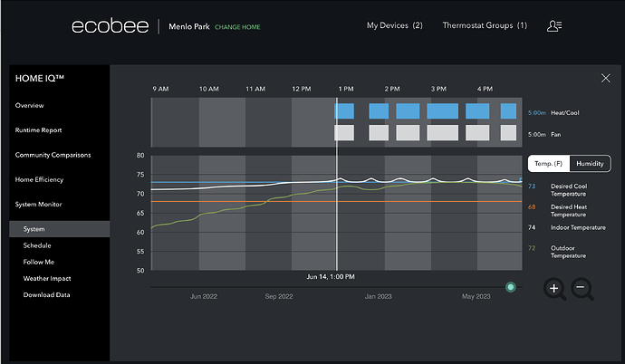Open the Home Efficiency section
The height and width of the screenshot is (364, 625).
pos(39,179)
